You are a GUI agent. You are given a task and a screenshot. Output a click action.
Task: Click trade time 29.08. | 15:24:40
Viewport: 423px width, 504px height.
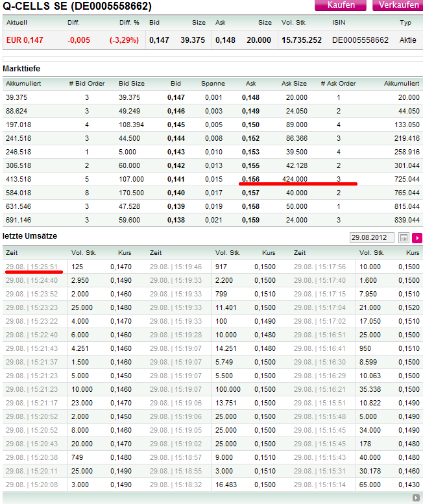click(32, 280)
